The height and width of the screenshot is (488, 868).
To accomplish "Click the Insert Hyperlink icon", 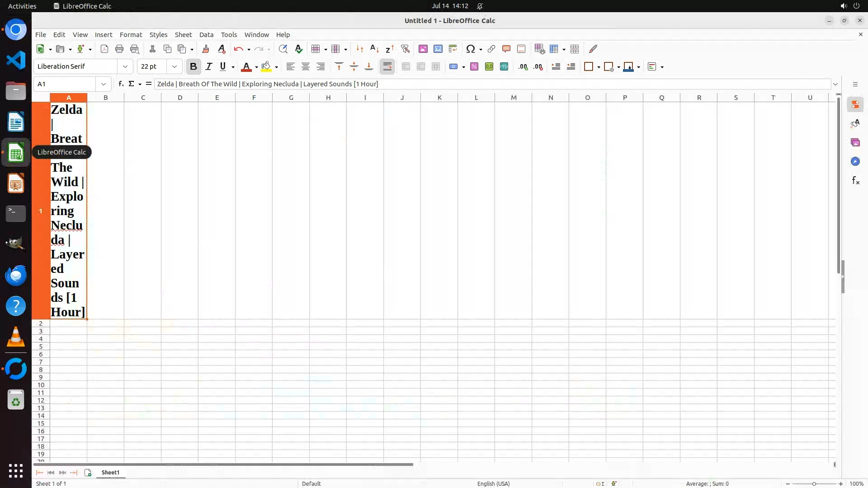I will [491, 49].
